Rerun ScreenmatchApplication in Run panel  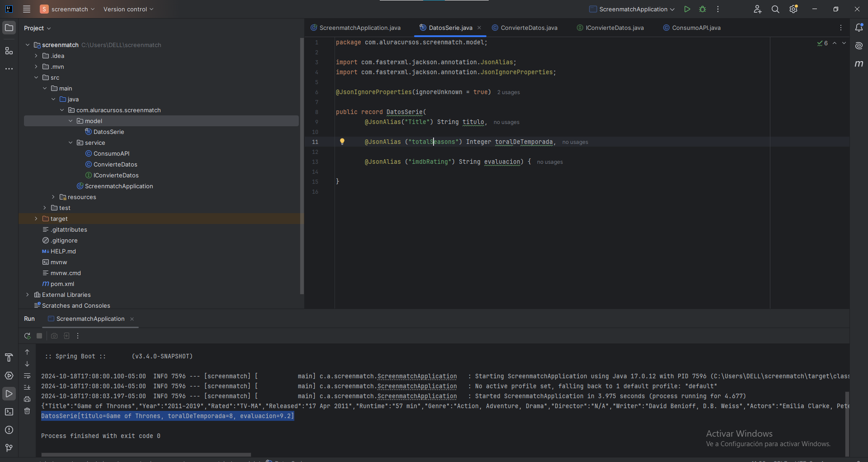(27, 336)
